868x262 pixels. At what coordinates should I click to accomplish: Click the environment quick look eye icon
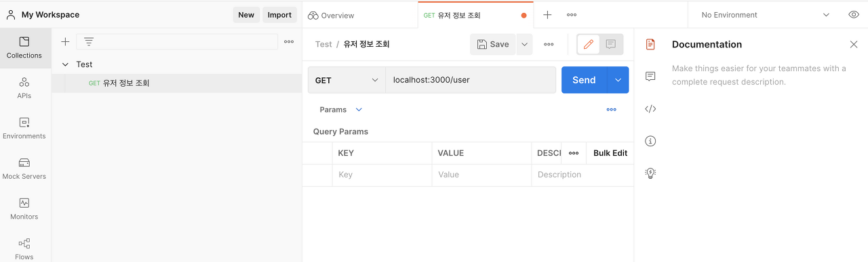[854, 15]
